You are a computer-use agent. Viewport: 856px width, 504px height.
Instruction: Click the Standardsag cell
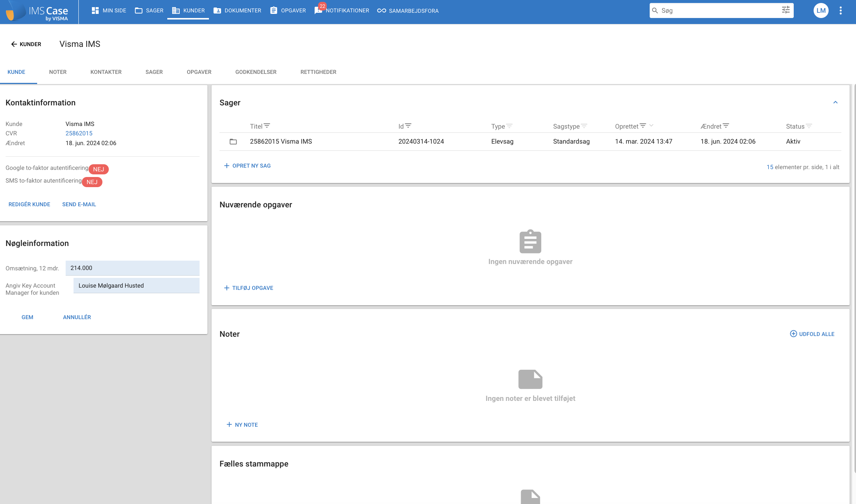[x=571, y=141]
